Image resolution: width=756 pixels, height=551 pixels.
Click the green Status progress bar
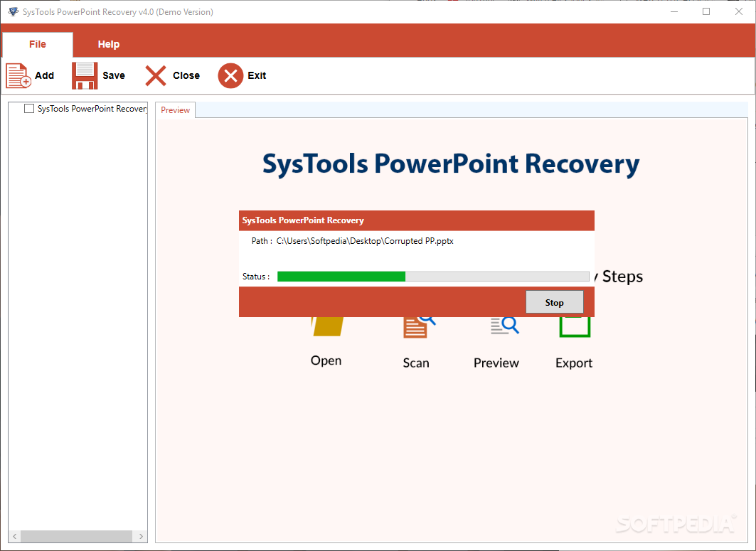click(x=433, y=277)
